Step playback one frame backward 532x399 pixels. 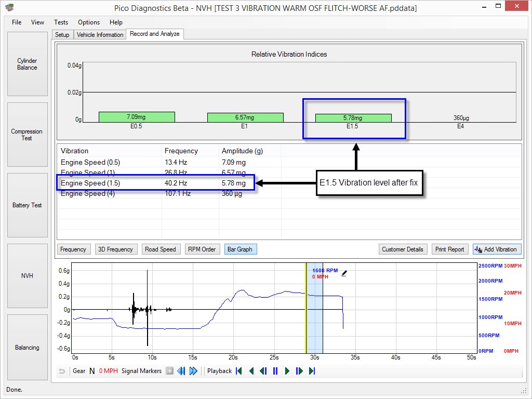click(x=263, y=371)
